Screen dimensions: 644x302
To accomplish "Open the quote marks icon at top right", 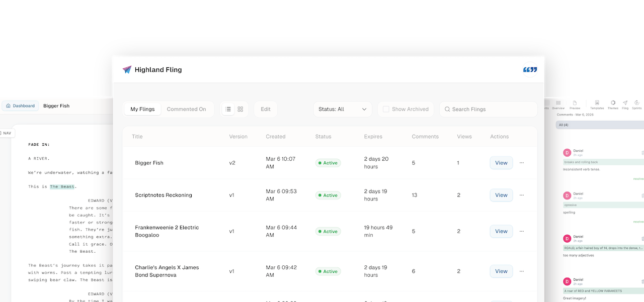I will [x=530, y=69].
